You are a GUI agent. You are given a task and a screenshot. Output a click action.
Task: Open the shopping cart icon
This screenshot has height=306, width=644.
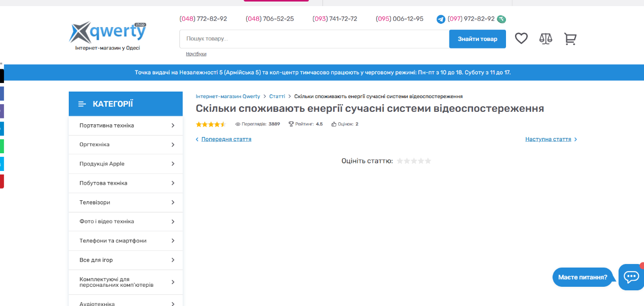point(570,38)
